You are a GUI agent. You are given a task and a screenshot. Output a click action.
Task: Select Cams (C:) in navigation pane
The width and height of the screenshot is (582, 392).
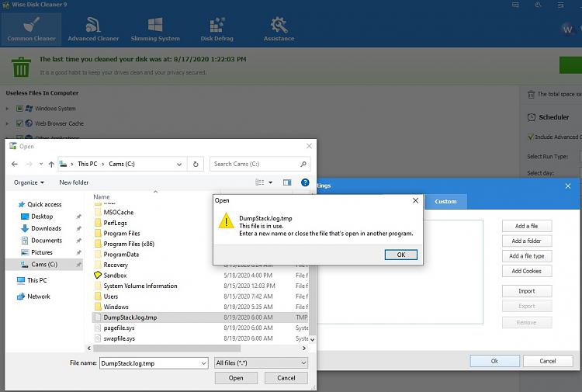click(44, 264)
